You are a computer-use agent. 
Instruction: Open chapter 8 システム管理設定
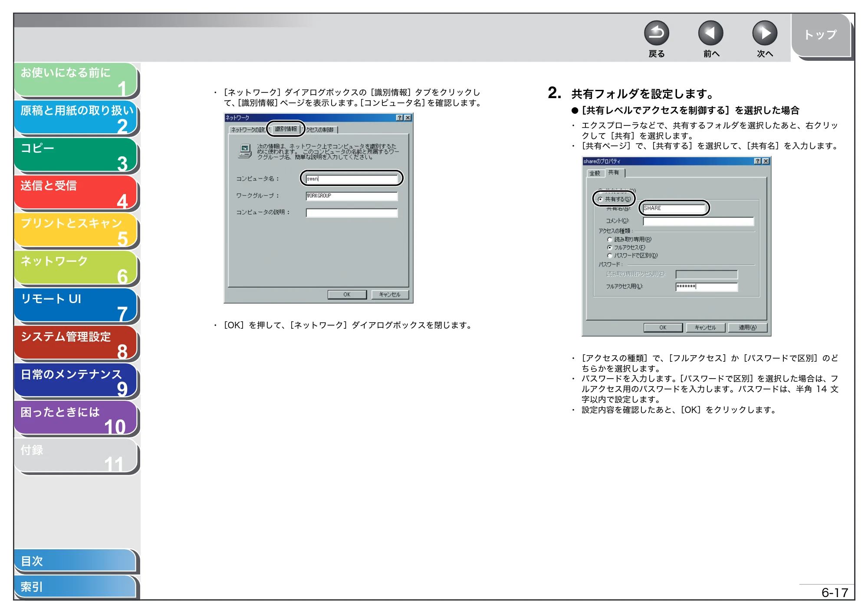pos(76,343)
